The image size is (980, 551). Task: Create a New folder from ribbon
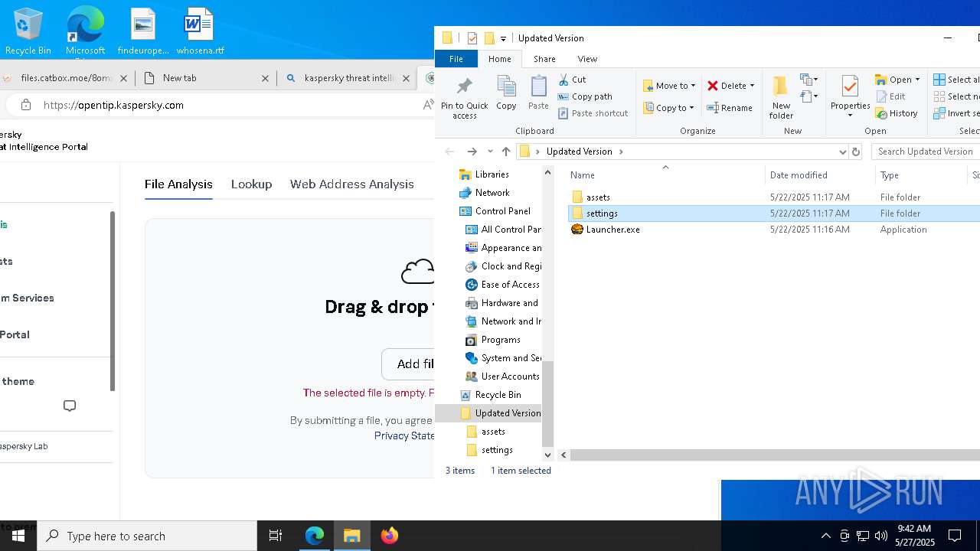(x=781, y=98)
